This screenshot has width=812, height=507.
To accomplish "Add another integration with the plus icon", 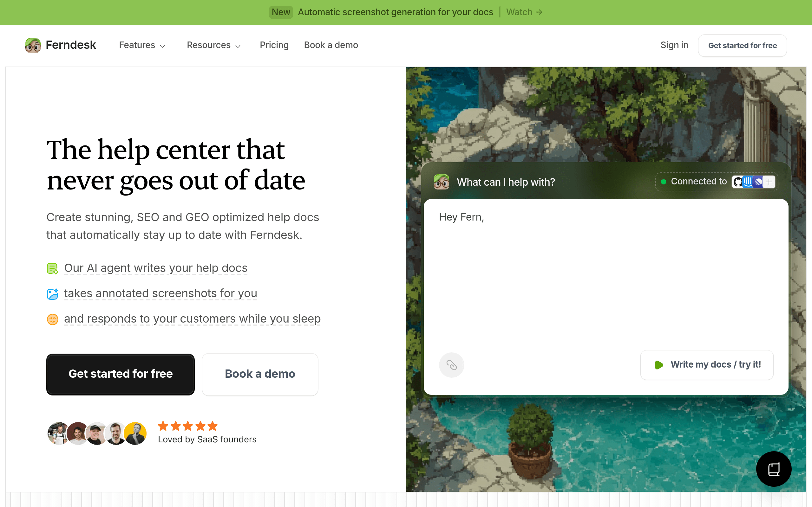I will coord(769,182).
